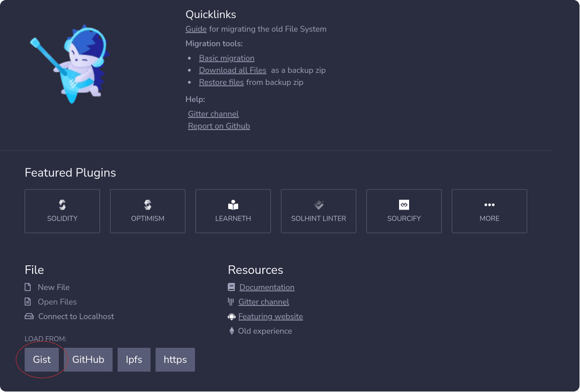This screenshot has height=392, width=580.
Task: Click the Open Files document icon
Action: (28, 302)
